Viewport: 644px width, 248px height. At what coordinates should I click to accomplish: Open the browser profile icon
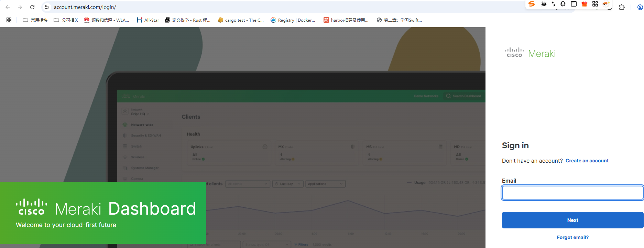[640, 7]
